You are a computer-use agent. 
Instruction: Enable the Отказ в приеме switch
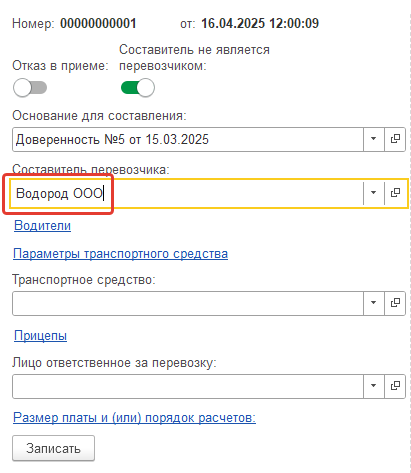30,88
